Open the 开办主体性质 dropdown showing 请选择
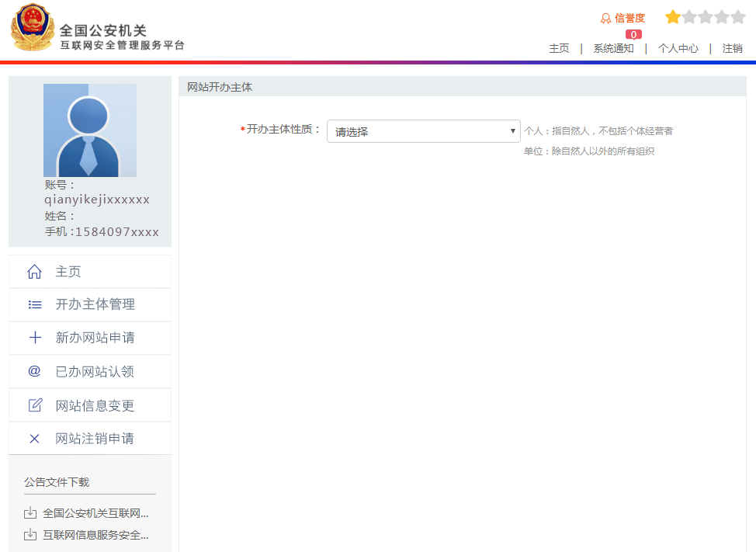 coord(423,131)
